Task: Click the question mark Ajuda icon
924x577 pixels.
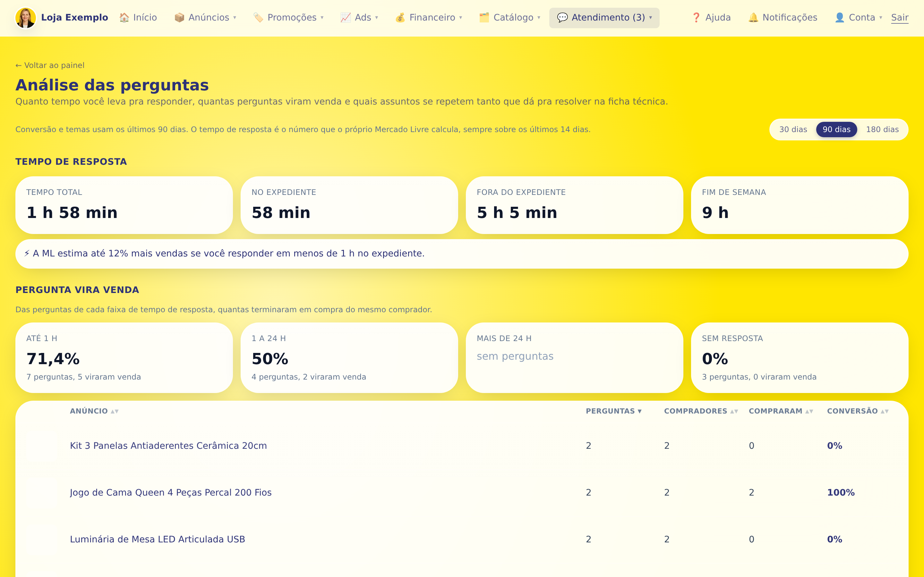Action: point(697,18)
